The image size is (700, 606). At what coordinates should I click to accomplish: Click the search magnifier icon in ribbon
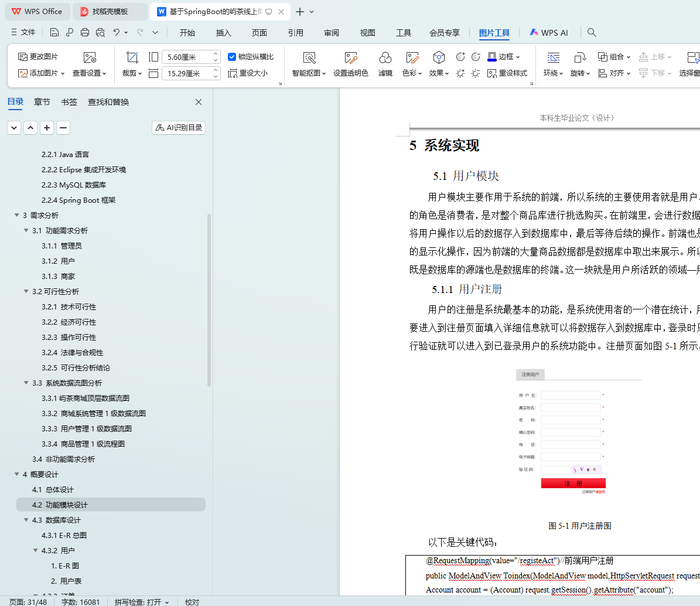(592, 32)
